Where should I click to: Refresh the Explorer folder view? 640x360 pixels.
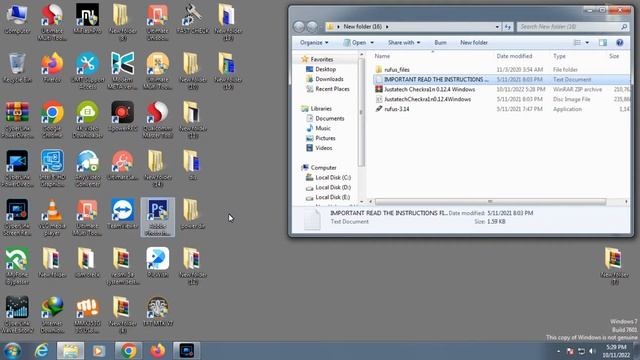click(x=508, y=27)
